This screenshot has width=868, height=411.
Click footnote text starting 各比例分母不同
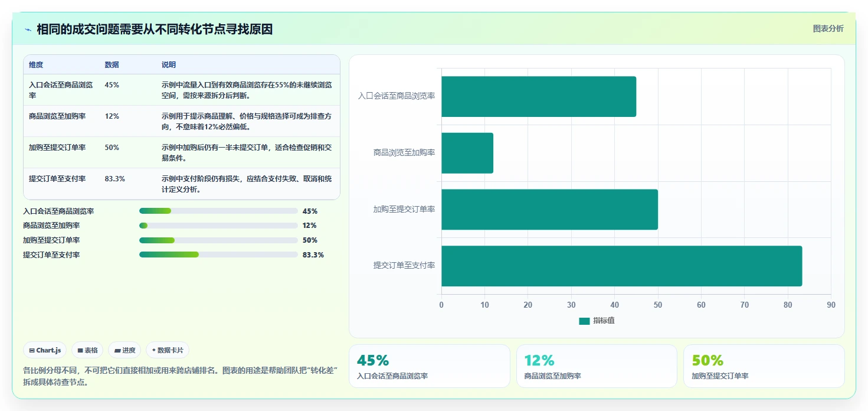pos(180,376)
